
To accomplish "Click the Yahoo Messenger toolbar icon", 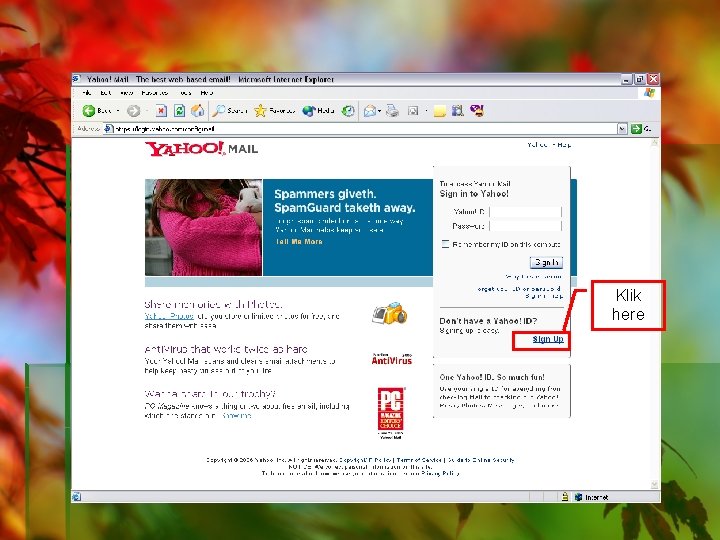I will coord(477,111).
